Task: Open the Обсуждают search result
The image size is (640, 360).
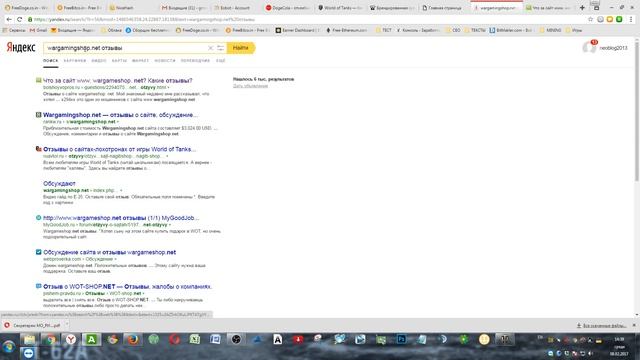Action: pyautogui.click(x=59, y=183)
